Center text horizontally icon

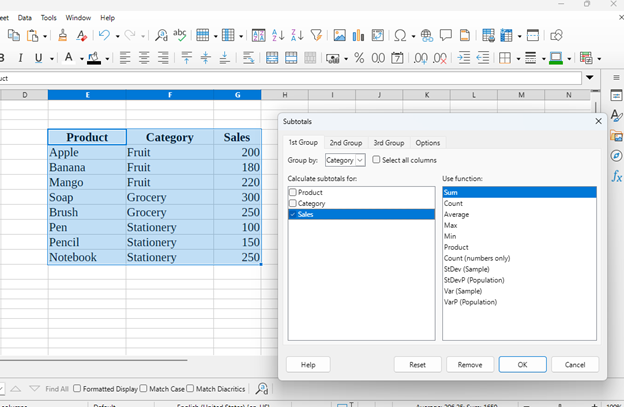point(144,58)
